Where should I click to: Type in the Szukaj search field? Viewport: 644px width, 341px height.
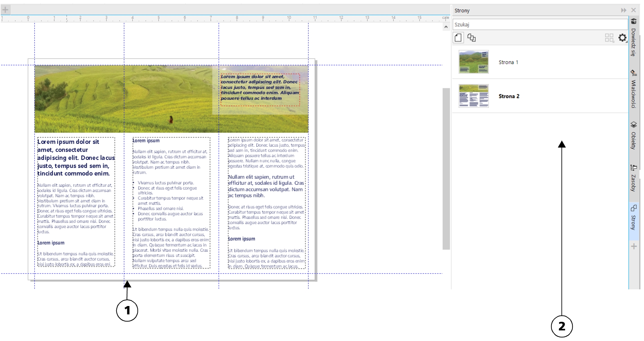(540, 24)
